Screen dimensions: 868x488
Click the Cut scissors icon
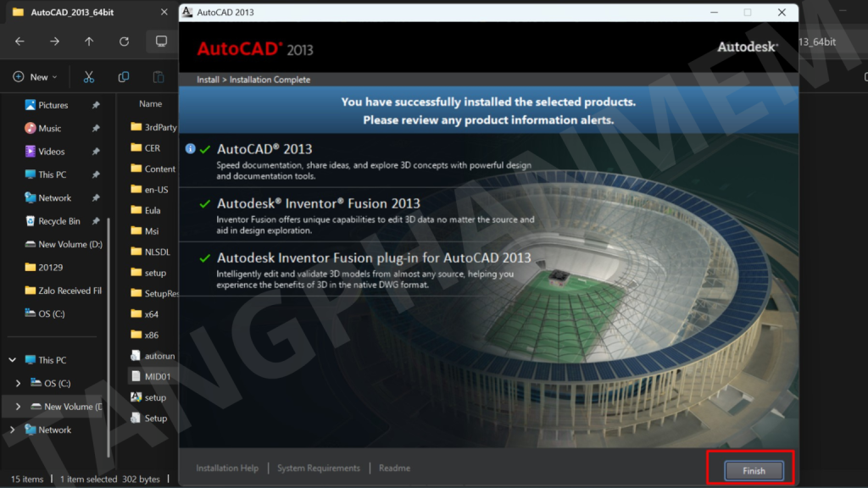[x=88, y=77]
